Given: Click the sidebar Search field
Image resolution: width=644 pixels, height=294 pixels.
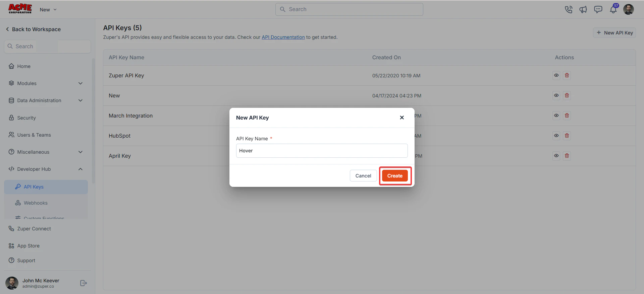Looking at the screenshot, I should tap(47, 46).
